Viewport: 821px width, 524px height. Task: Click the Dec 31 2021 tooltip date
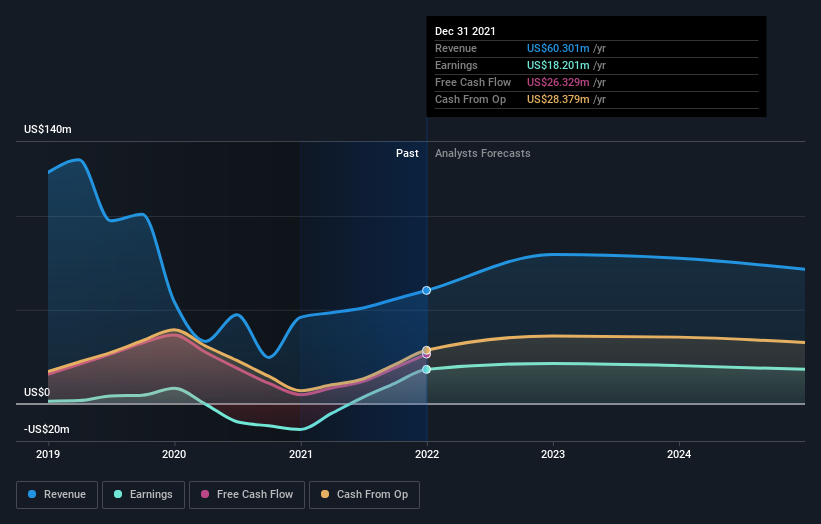coord(465,31)
